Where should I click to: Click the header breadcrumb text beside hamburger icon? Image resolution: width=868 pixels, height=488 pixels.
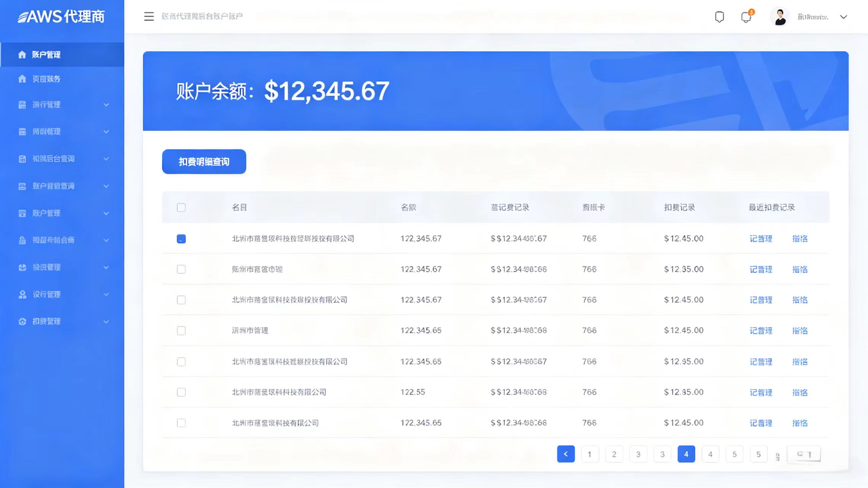coord(202,16)
